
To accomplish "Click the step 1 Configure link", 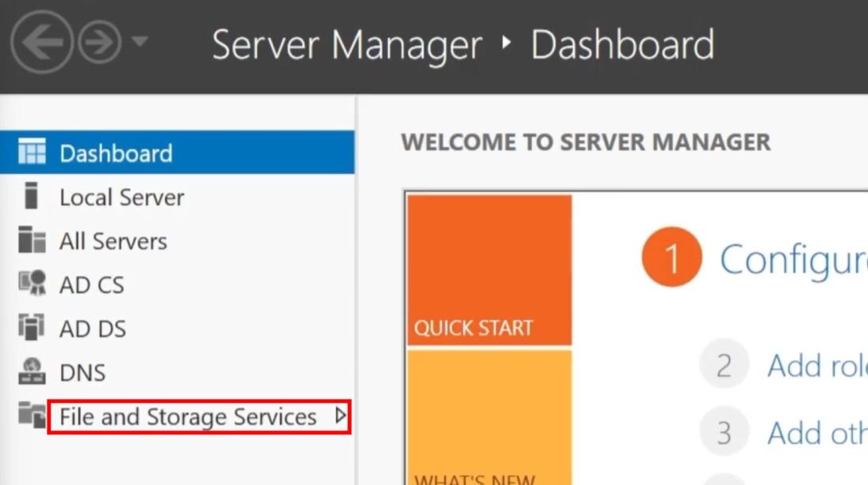I will click(x=793, y=258).
